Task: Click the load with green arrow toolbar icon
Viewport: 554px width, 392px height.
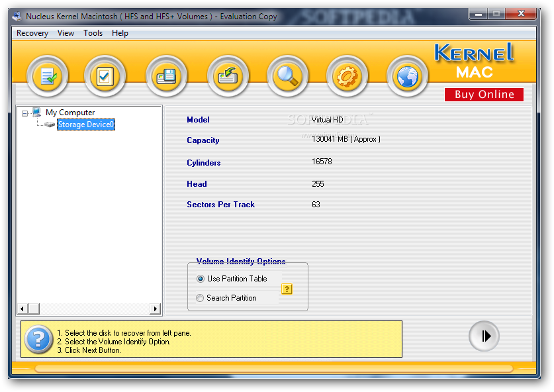Action: coord(228,76)
